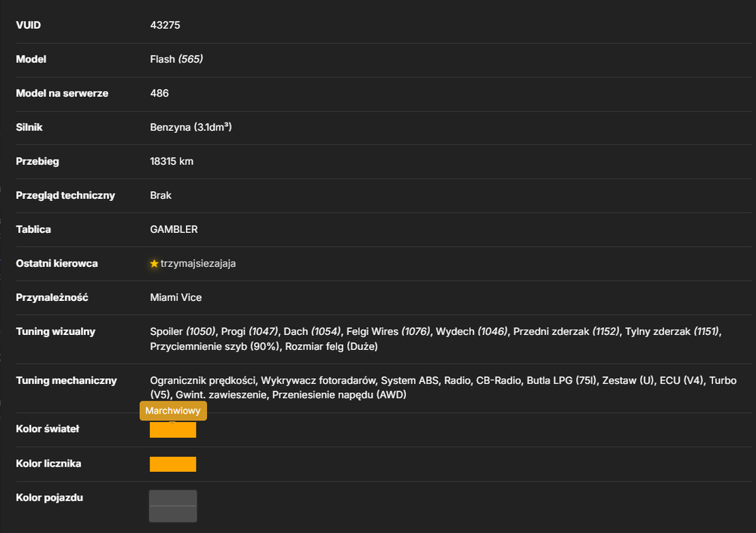This screenshot has height=533, width=756.
Task: Click the Spoiler (1050) tuning entry
Action: (x=183, y=331)
